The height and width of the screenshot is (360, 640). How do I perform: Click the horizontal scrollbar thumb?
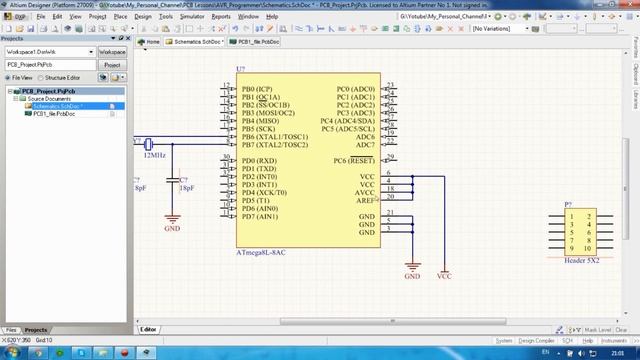pyautogui.click(x=393, y=321)
